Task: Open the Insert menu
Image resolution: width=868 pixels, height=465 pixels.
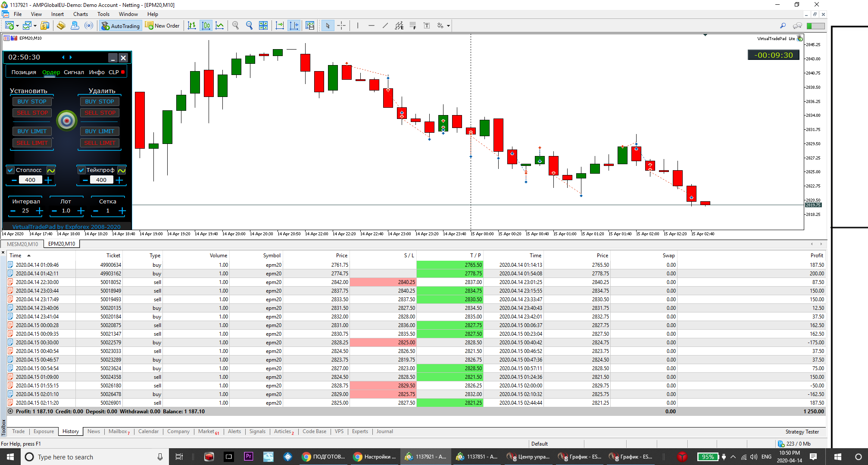Action: [x=57, y=14]
